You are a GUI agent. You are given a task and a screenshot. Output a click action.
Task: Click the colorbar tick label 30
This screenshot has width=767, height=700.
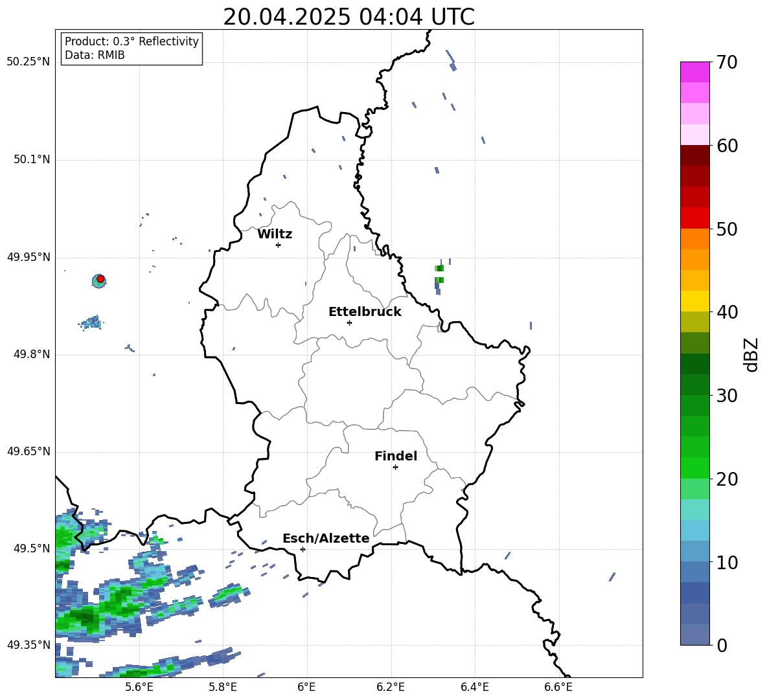727,396
